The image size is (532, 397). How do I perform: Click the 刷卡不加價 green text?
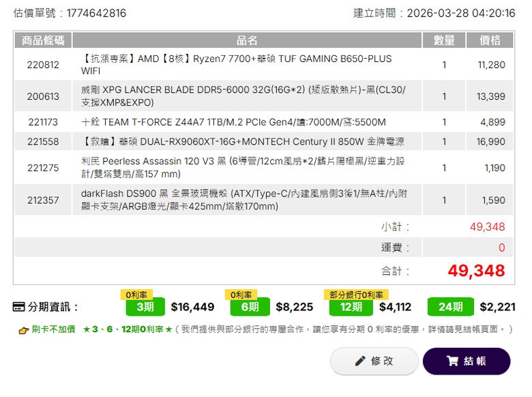click(x=53, y=329)
